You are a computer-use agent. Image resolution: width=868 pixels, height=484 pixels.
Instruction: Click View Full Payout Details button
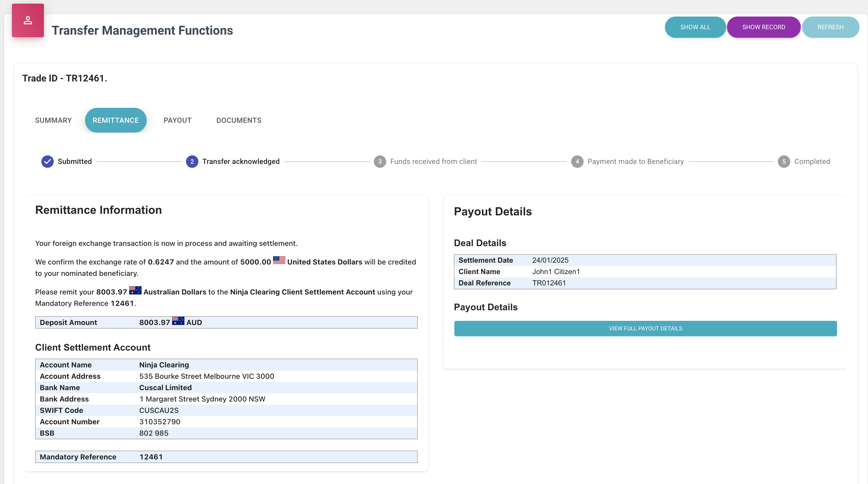(645, 329)
